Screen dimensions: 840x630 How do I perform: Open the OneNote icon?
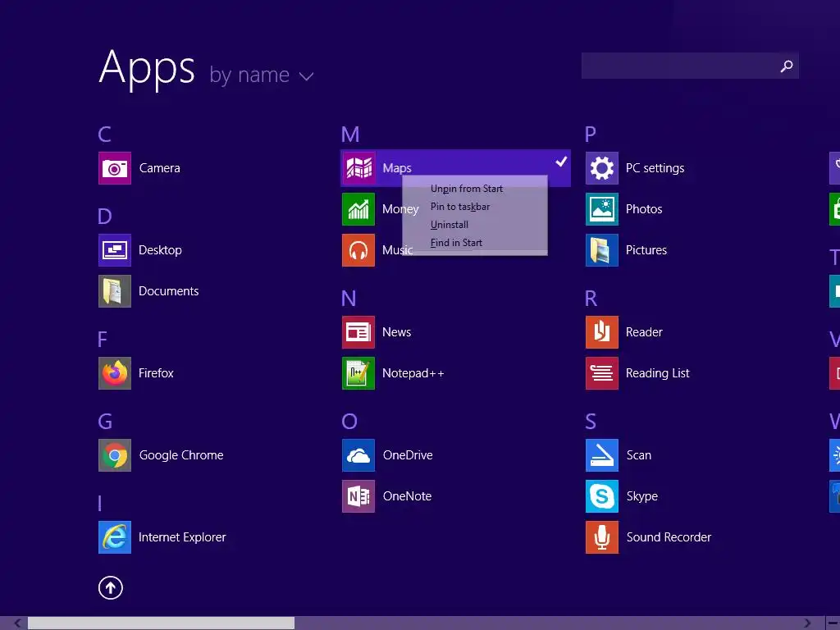tap(358, 496)
